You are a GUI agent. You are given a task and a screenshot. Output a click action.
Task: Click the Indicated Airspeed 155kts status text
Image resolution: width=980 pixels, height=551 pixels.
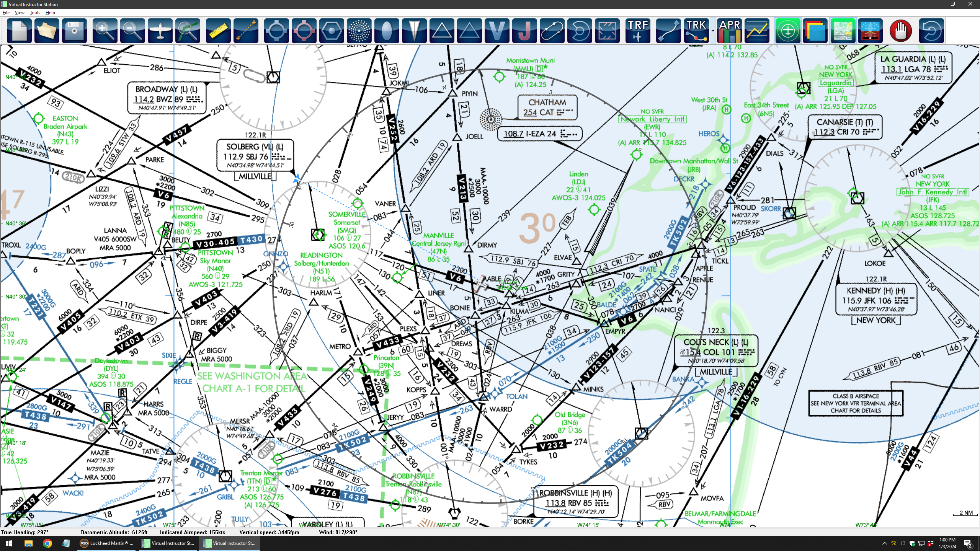[x=193, y=532]
